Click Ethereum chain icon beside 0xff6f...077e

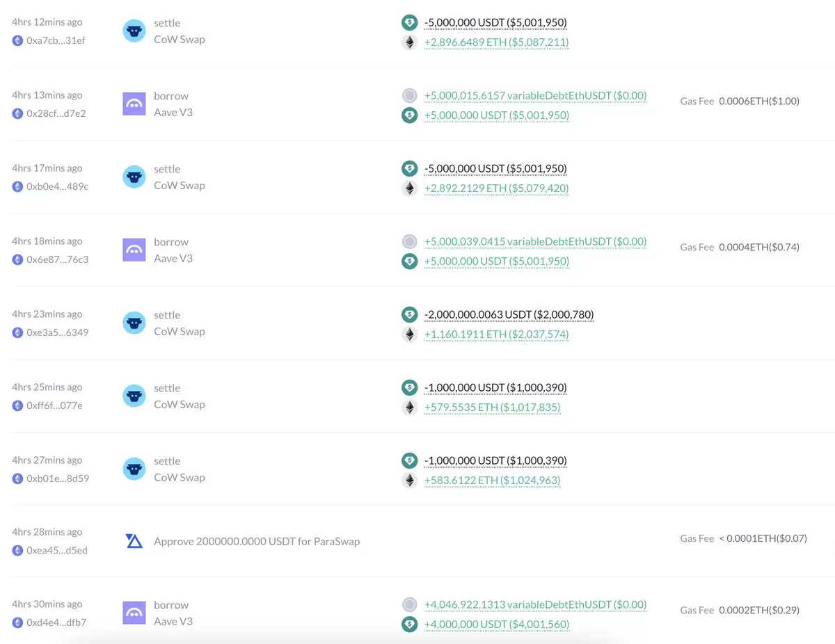pyautogui.click(x=17, y=405)
